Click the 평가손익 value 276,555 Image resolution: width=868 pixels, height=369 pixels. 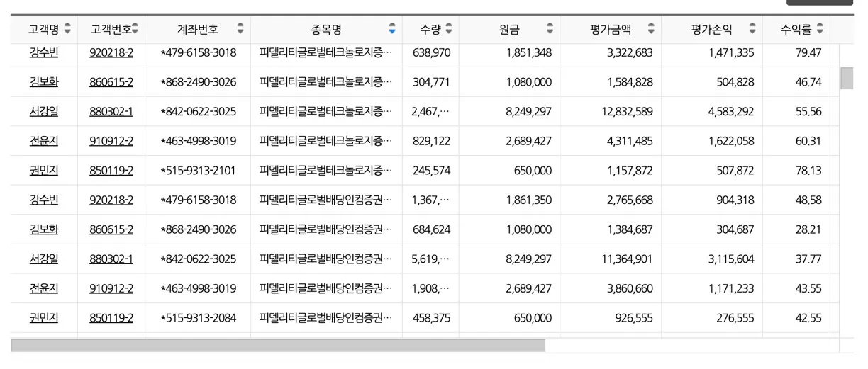(735, 318)
